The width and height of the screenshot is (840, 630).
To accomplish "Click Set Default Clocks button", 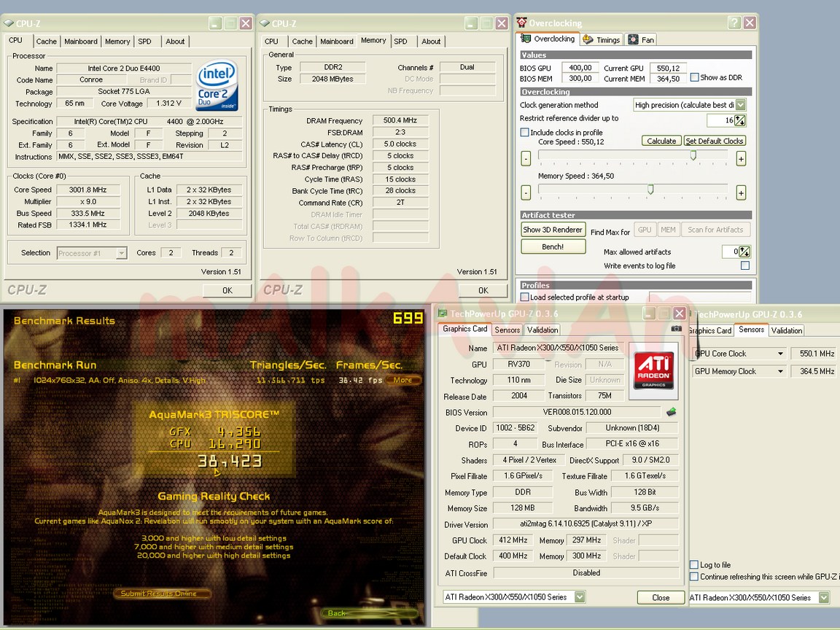I will tap(715, 141).
